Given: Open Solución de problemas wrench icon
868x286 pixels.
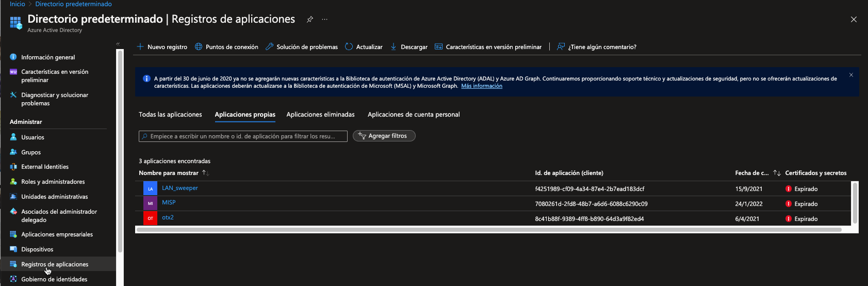Looking at the screenshot, I should [269, 47].
